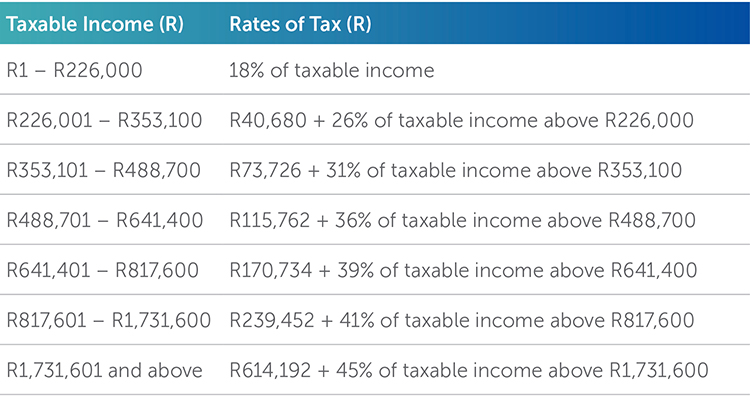750x403 pixels.
Task: Select the R1,731,601 and above bracket cell
Action: coord(104,371)
